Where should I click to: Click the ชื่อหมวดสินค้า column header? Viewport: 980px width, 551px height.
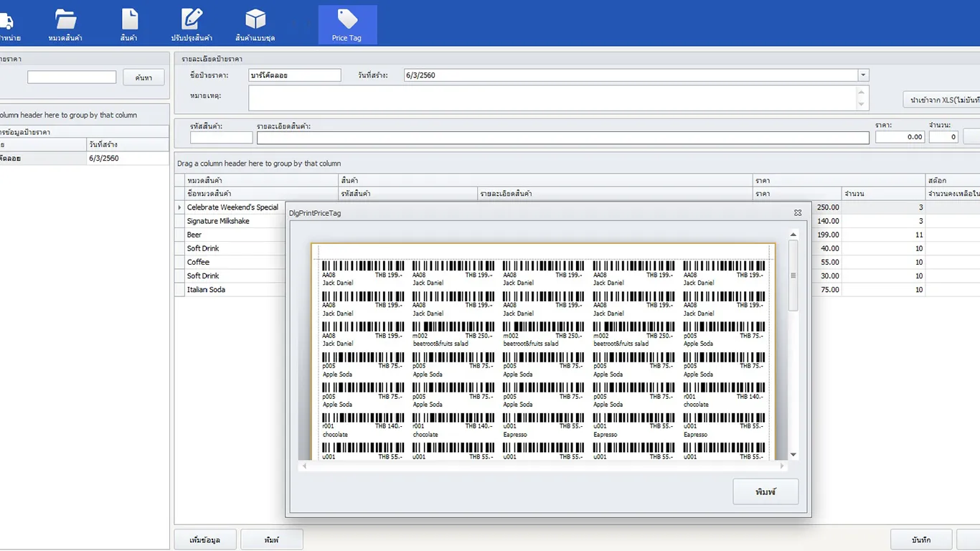(261, 194)
